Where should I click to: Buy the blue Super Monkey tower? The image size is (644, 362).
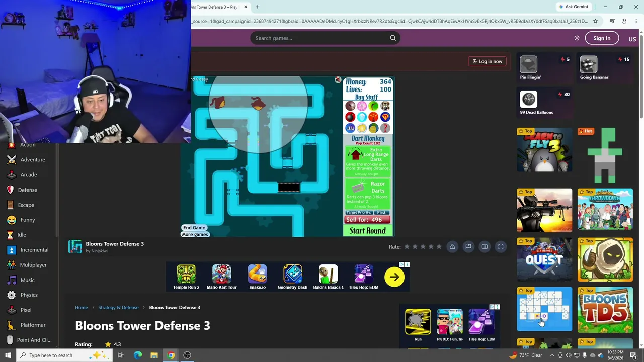(385, 117)
